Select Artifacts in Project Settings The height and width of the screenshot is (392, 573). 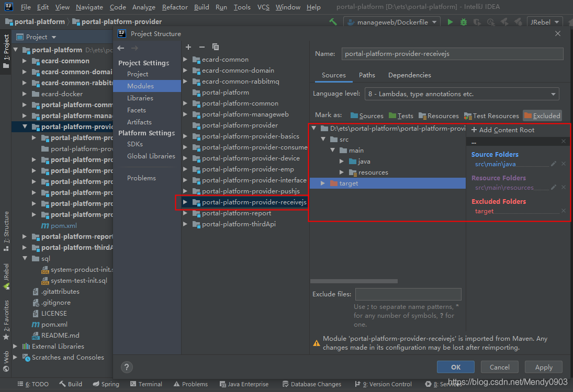tap(139, 122)
